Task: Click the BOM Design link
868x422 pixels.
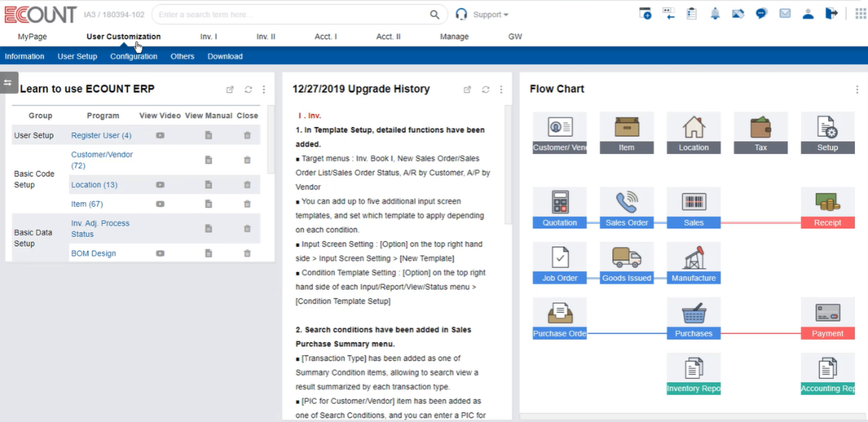Action: [x=93, y=254]
